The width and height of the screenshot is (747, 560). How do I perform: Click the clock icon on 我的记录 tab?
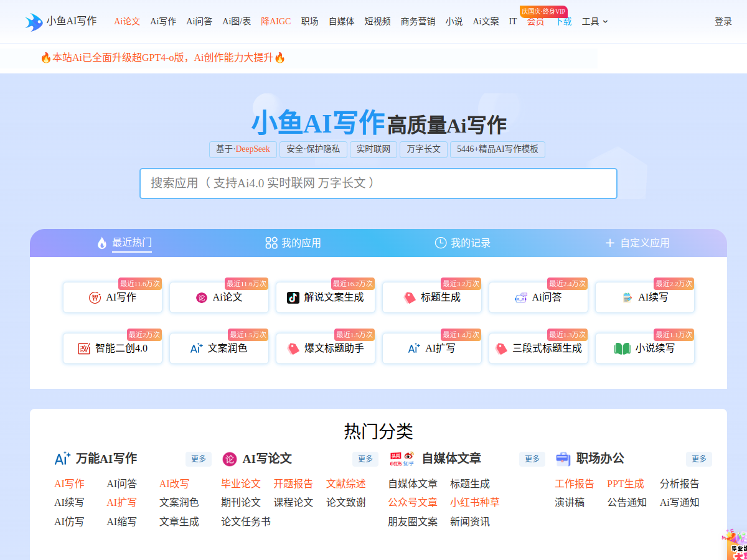(x=441, y=243)
